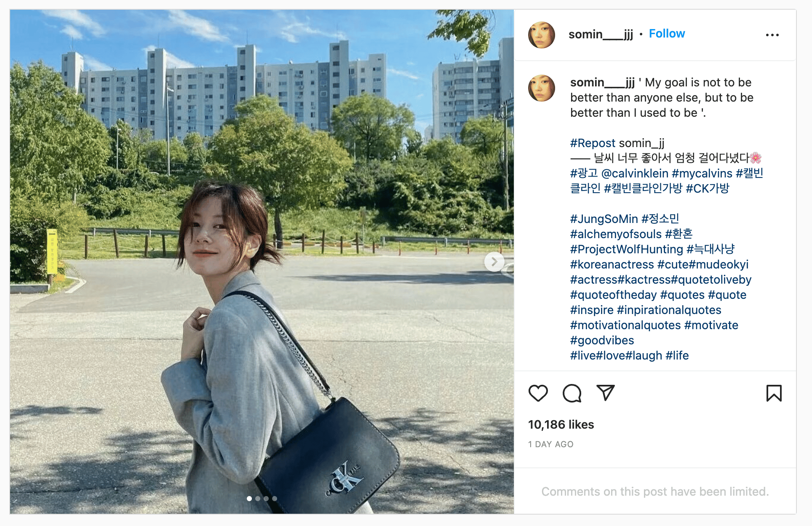This screenshot has height=526, width=812.
Task: Open the @calvinklein mention
Action: pyautogui.click(x=635, y=173)
